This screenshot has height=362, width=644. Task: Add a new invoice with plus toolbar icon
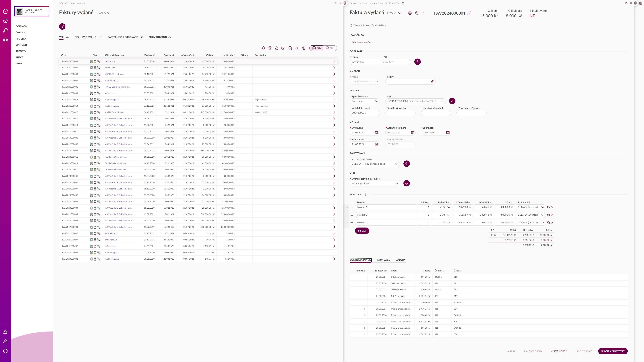pyautogui.click(x=263, y=48)
